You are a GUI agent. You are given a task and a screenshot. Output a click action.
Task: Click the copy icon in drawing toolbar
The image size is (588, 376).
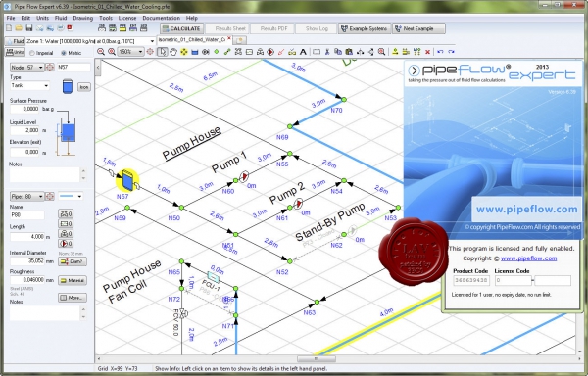pos(338,52)
